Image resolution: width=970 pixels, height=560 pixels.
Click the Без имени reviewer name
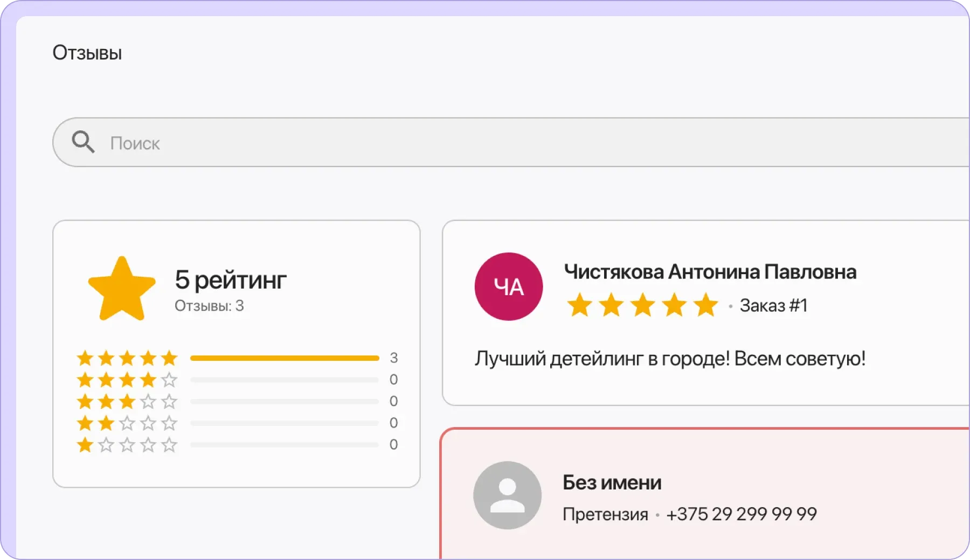(x=612, y=482)
